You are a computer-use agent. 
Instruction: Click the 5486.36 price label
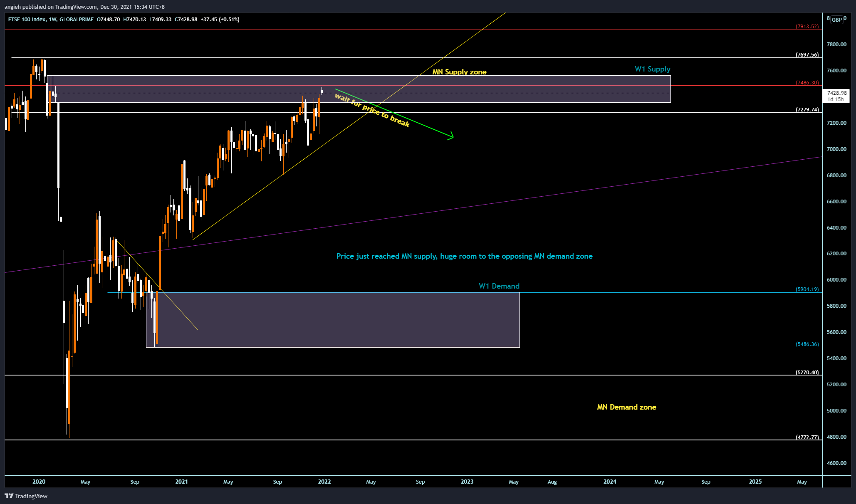click(807, 344)
